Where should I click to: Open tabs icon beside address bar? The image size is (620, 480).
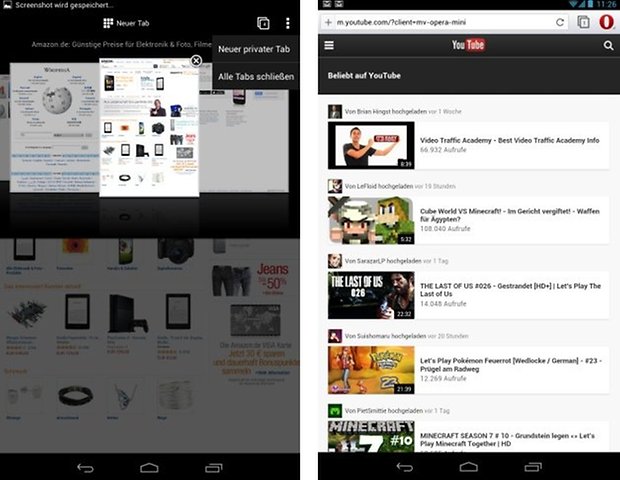pos(584,22)
